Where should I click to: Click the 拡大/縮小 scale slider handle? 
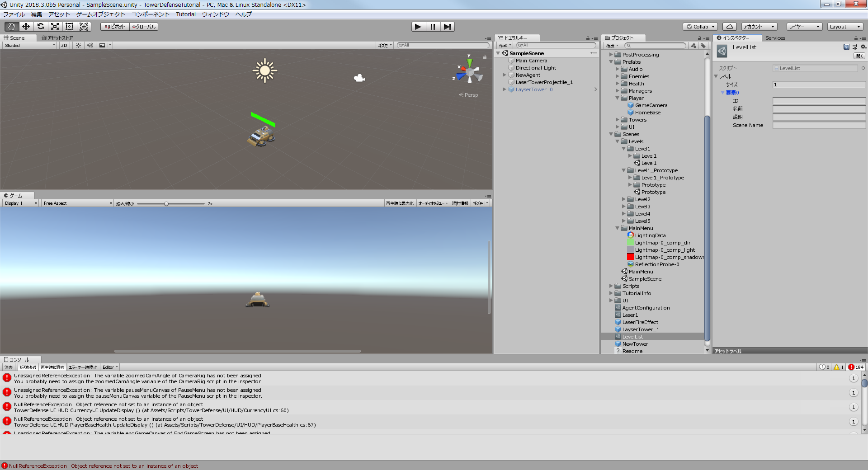pyautogui.click(x=166, y=204)
